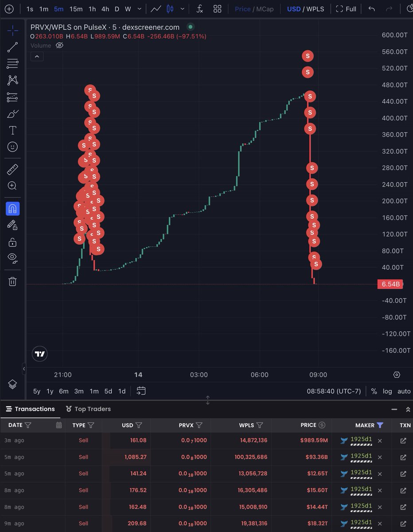
Task: Redo the last chart action
Action: pos(389,9)
